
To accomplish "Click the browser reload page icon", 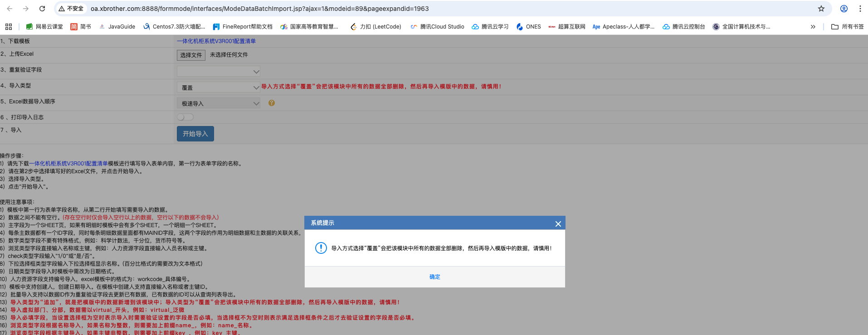I will 42,9.
